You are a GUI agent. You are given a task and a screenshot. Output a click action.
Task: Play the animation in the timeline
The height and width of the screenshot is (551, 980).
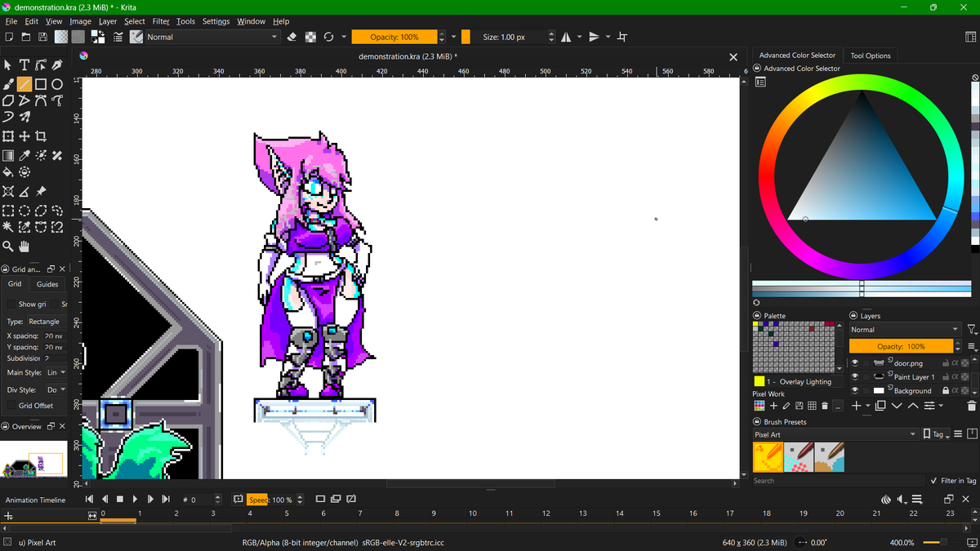coord(135,499)
